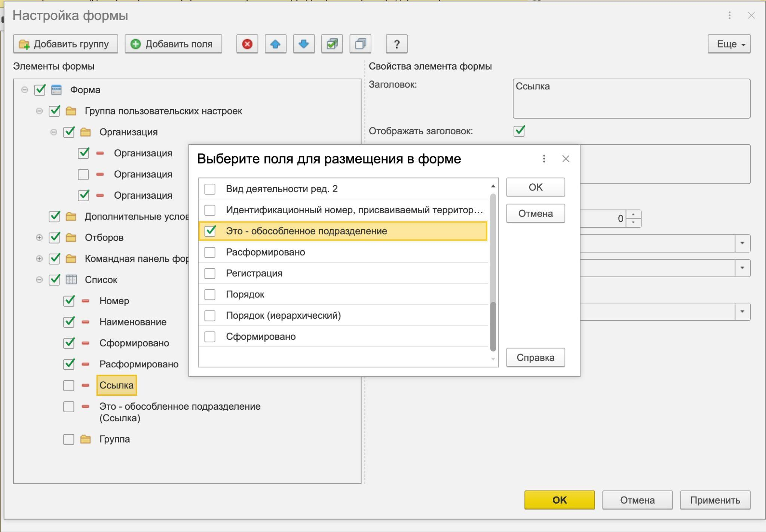Uncheck Это - обособленное подразделение in dialog

(210, 231)
